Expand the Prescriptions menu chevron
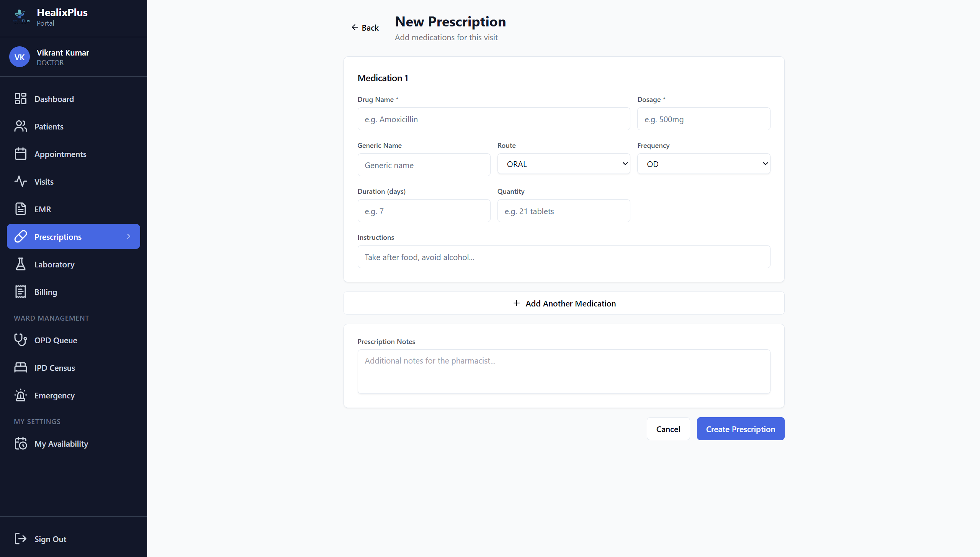980x557 pixels. pyautogui.click(x=129, y=236)
